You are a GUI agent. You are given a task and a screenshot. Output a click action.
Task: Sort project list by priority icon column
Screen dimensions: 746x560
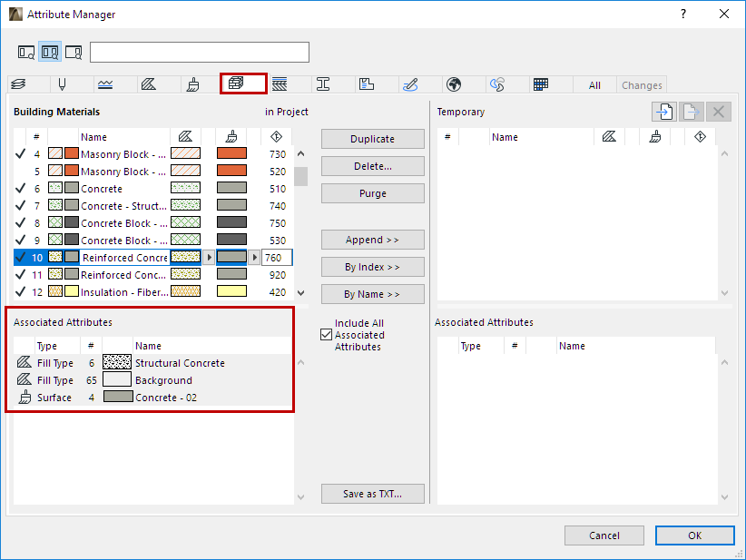coord(277,137)
